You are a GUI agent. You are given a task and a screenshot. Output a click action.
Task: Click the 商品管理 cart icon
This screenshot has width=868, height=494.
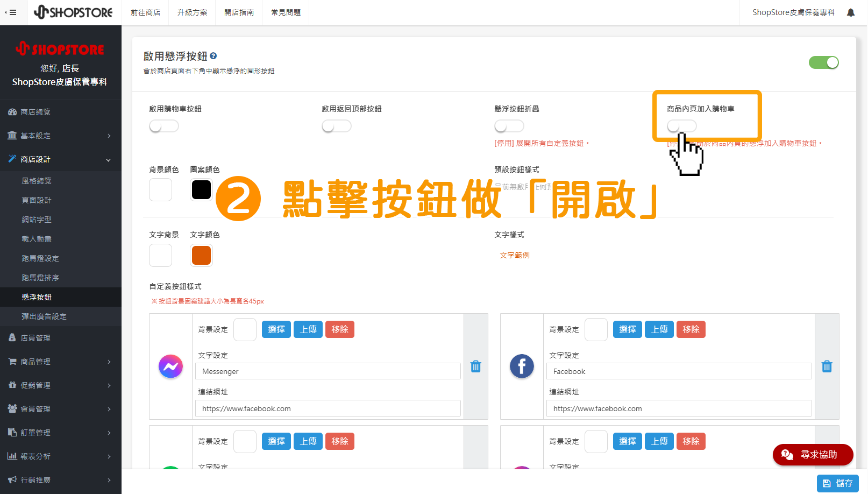pyautogui.click(x=12, y=361)
